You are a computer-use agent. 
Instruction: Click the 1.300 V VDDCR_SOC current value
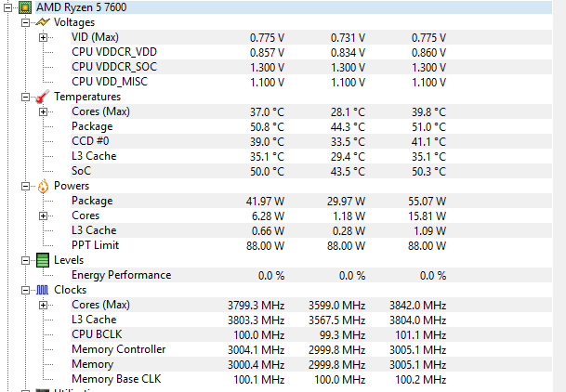coord(267,68)
